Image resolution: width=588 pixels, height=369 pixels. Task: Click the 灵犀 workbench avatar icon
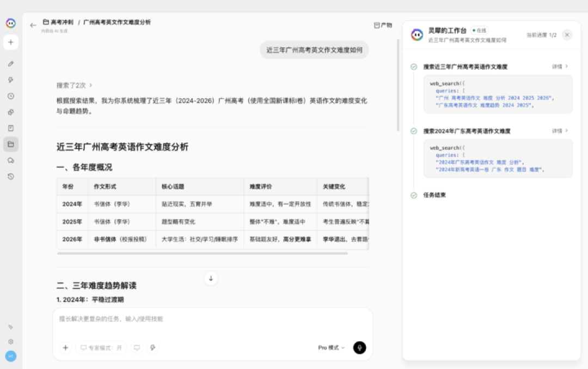417,35
